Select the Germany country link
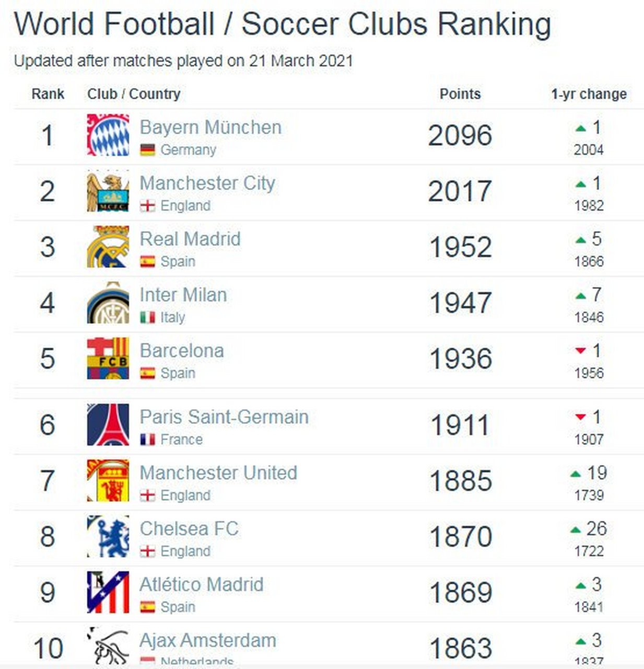This screenshot has width=644, height=669. pos(188,150)
